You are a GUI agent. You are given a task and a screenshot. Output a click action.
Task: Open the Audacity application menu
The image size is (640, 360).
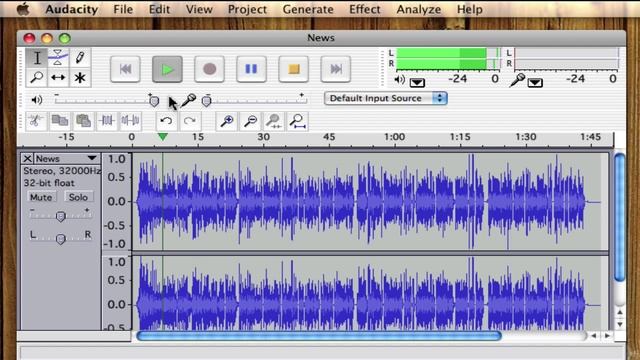point(71,9)
